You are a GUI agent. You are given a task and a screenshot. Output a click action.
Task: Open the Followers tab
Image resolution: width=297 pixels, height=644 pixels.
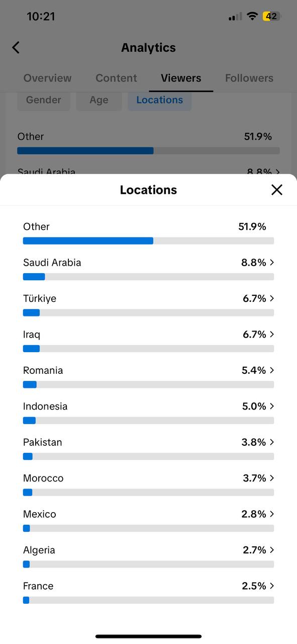click(249, 78)
